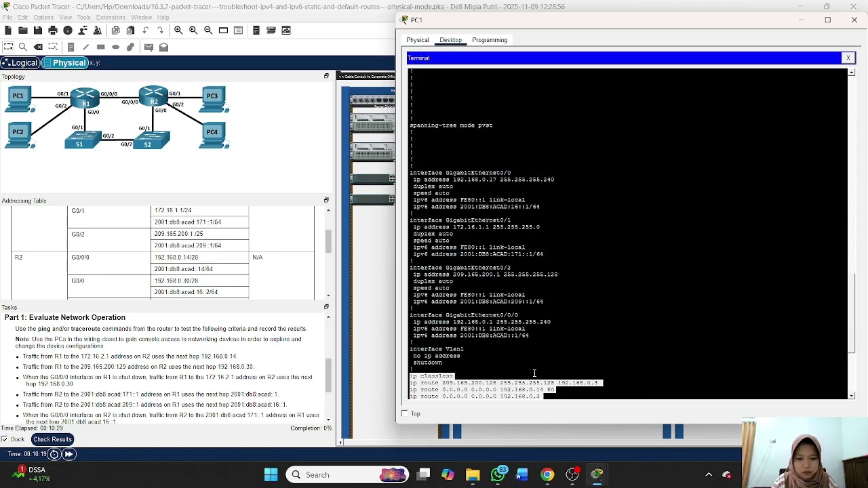Switch to Logical workspace view
The image size is (868, 488).
point(20,62)
